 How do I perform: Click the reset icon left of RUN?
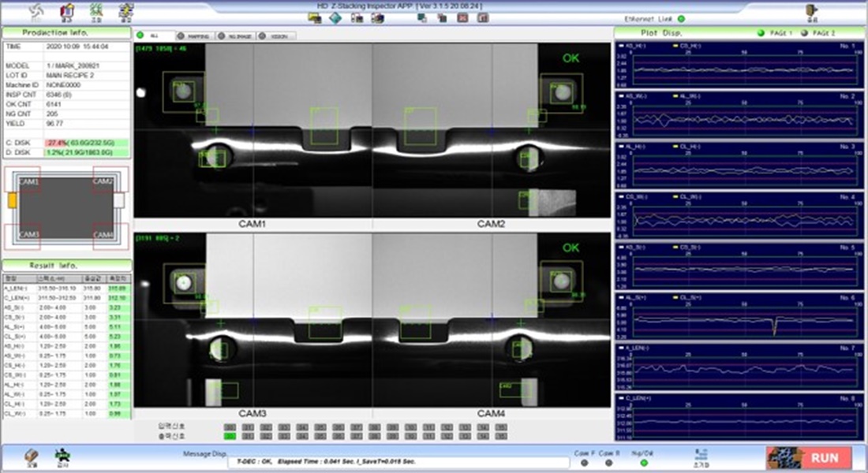[x=700, y=456]
